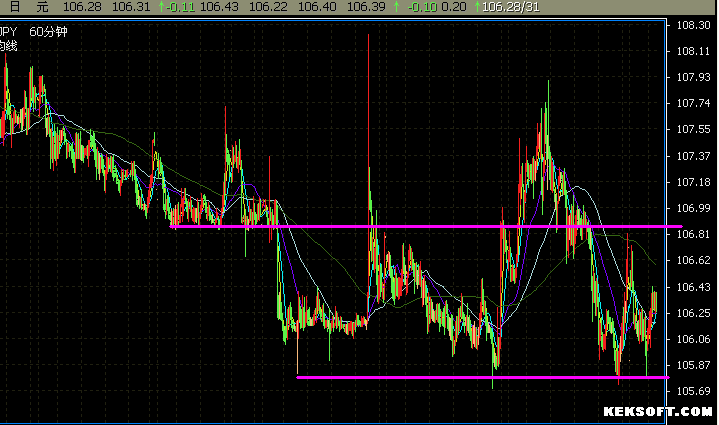Click the -0.10 change value in top bar
This screenshot has height=425, width=719.
pyautogui.click(x=422, y=7)
